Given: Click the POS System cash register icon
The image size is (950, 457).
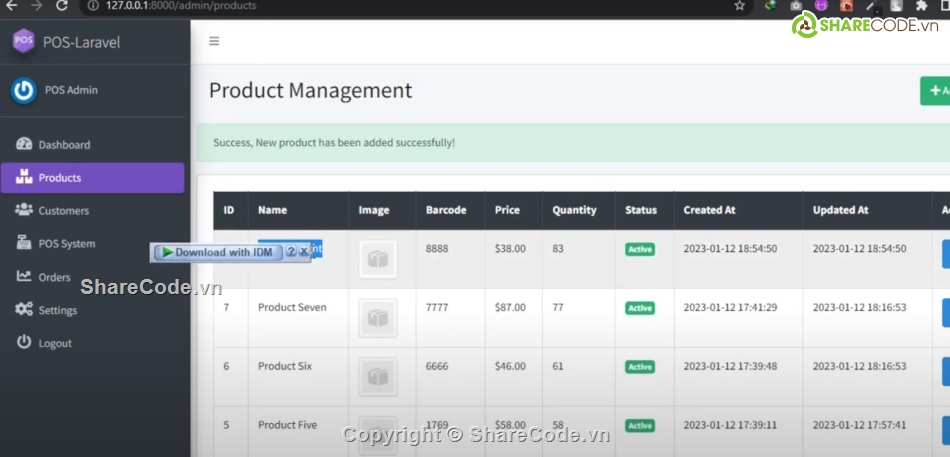Looking at the screenshot, I should 24,243.
